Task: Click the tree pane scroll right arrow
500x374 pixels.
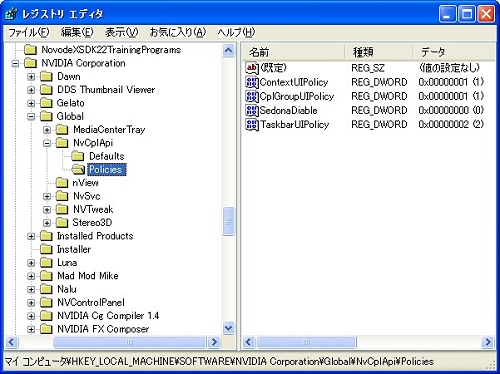Action: [214, 342]
